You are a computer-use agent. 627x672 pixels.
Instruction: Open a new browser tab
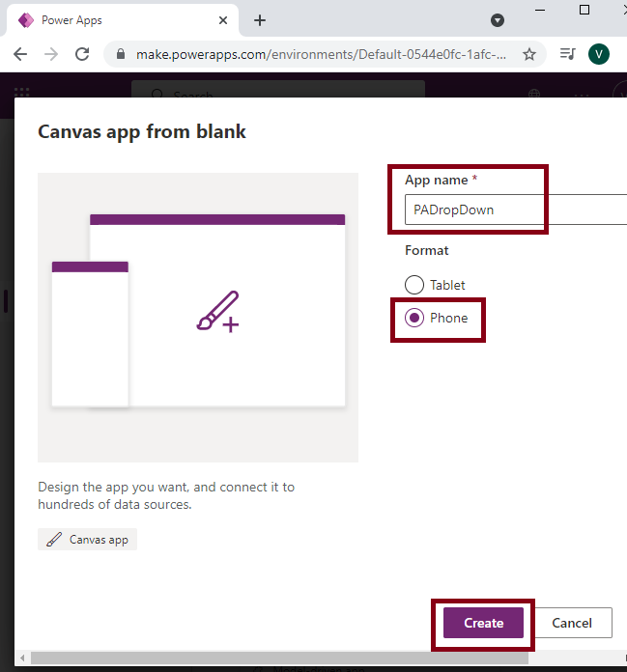click(260, 20)
